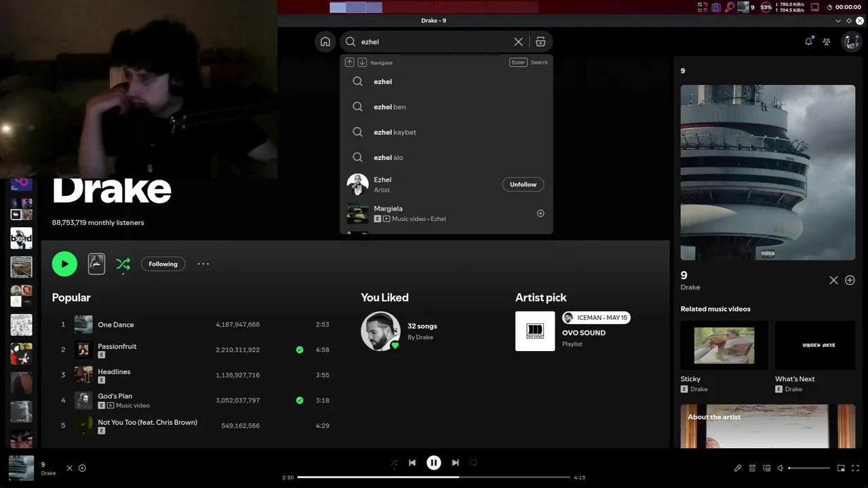Close the Now Playing view panel
Viewport: 868px width, 488px height.
click(833, 280)
